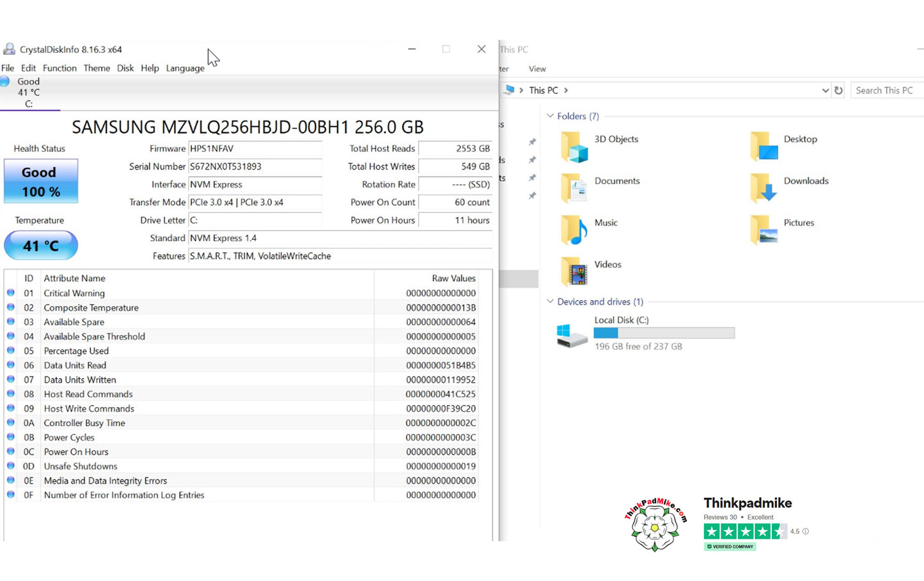This screenshot has height=581, width=924.
Task: Expand the breadcrumb chevron after This PC
Action: click(x=566, y=90)
